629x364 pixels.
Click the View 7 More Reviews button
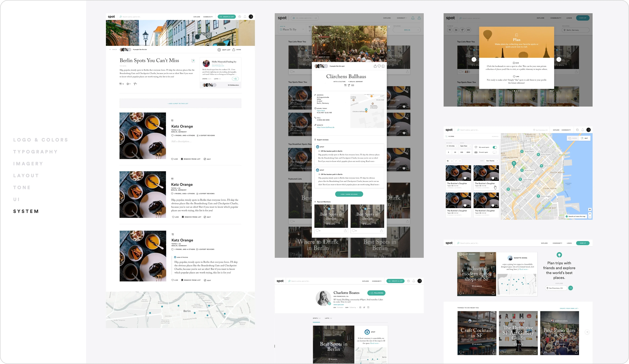(349, 194)
